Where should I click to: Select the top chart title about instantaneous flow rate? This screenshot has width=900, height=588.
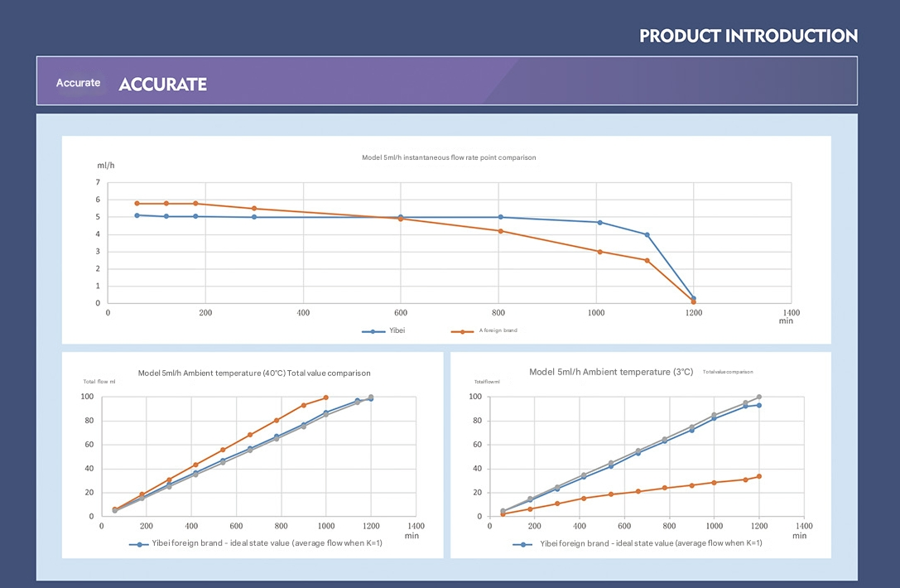448,157
